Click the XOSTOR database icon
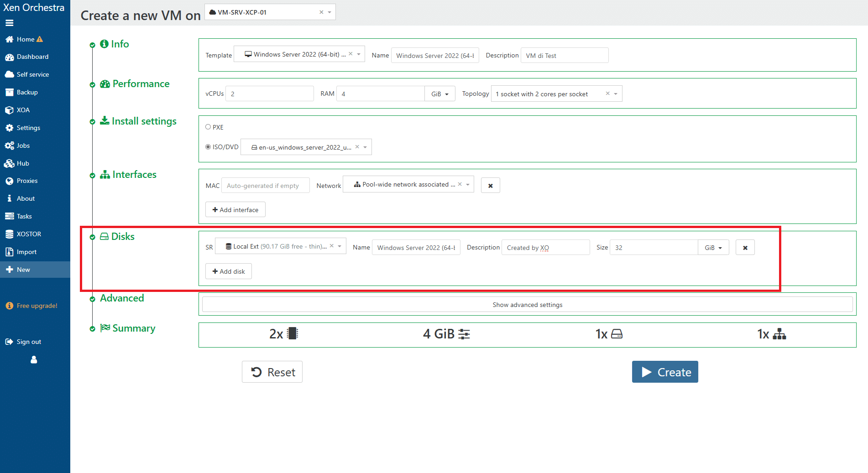Image resolution: width=868 pixels, height=473 pixels. [9, 234]
